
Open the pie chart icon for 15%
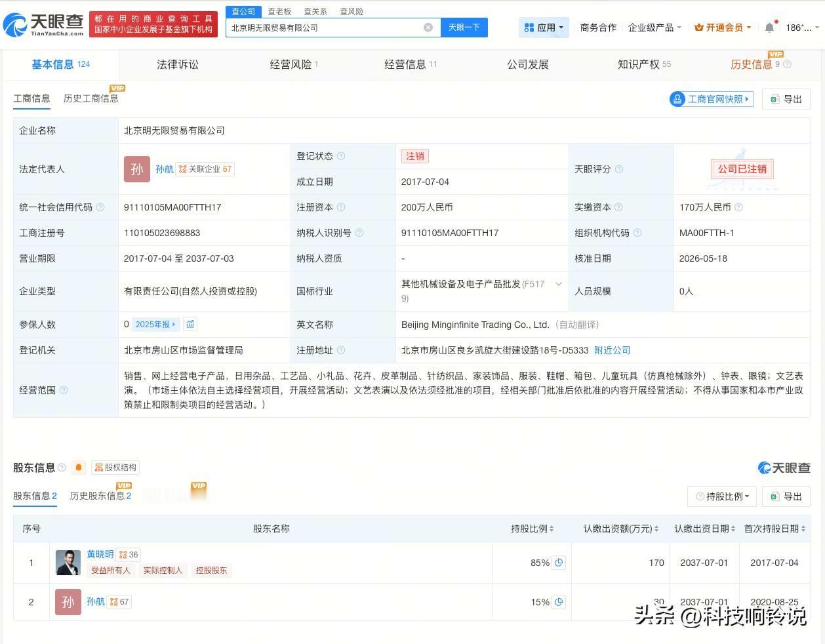559,602
